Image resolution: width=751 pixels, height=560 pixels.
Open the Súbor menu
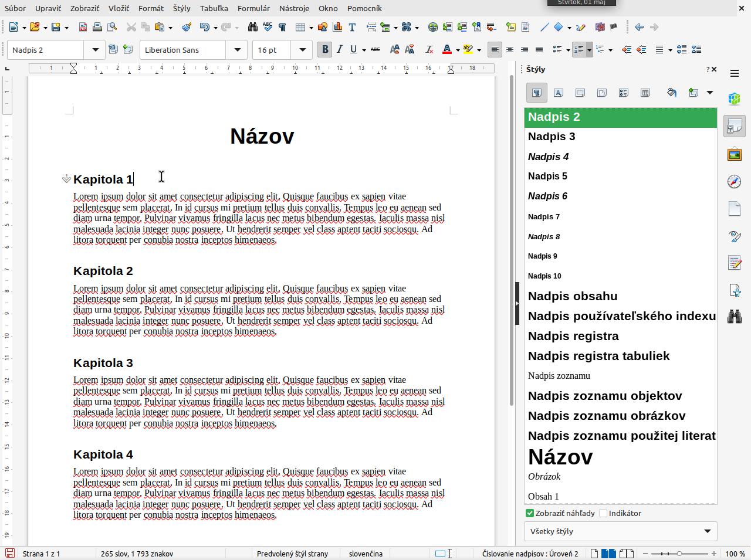click(x=15, y=8)
